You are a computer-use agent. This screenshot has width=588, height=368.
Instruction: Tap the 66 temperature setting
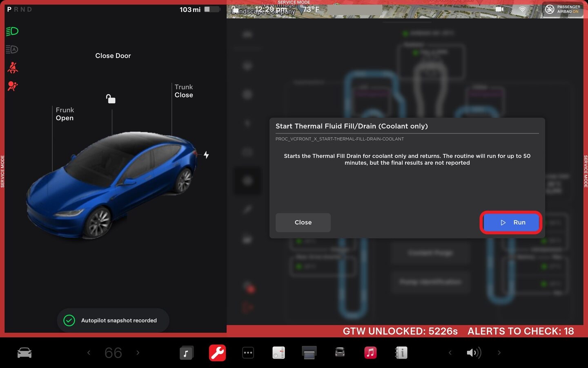pos(113,352)
